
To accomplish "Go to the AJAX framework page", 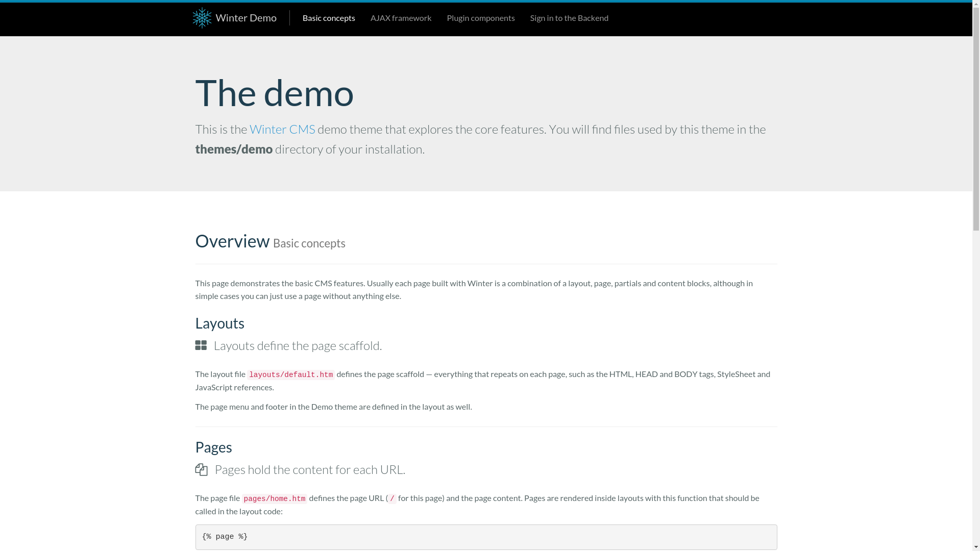I will (x=400, y=18).
